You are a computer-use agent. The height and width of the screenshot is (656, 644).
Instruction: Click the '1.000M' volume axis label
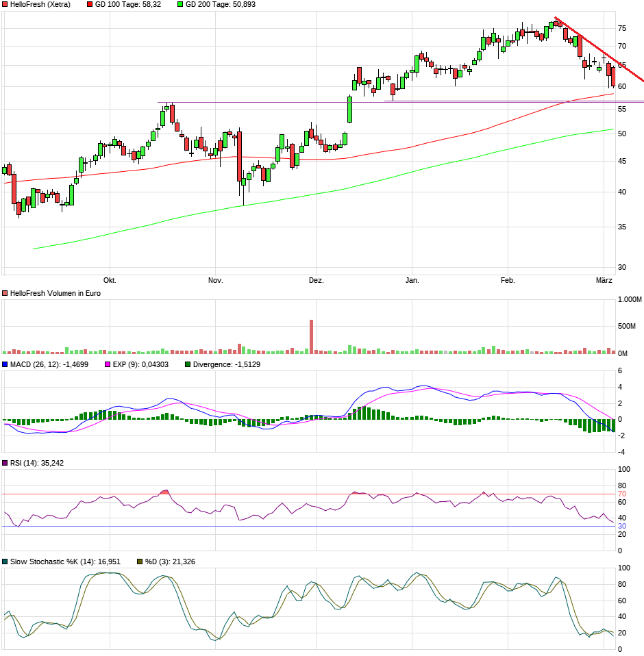pos(630,299)
